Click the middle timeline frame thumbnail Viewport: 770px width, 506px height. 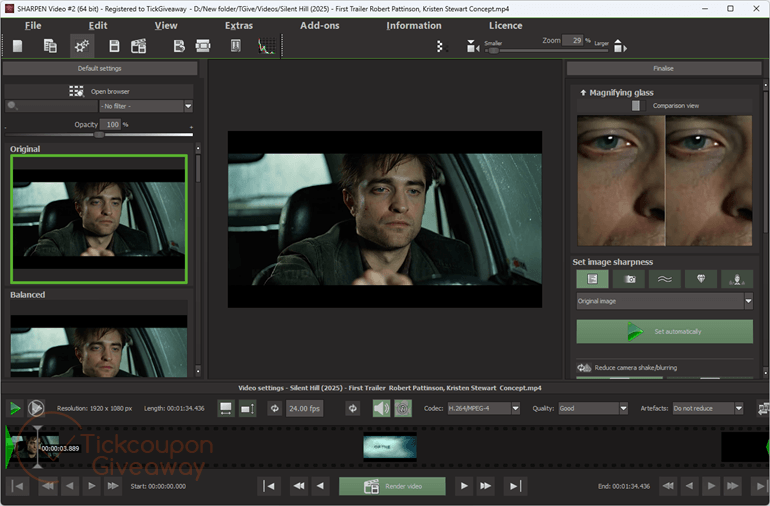tap(390, 447)
